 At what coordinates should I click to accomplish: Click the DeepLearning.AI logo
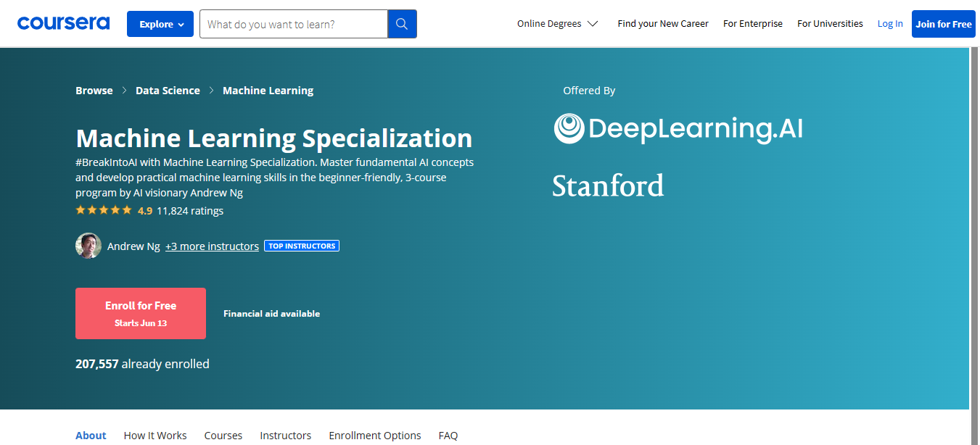tap(678, 128)
